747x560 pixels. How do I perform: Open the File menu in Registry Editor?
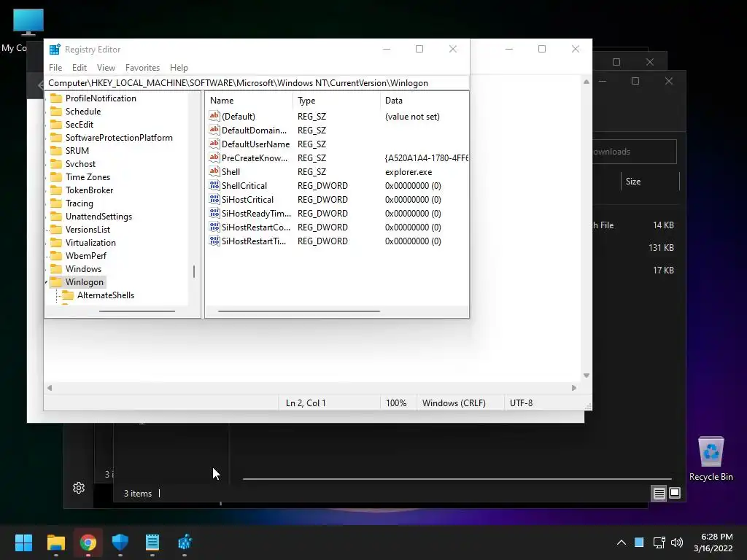(55, 68)
